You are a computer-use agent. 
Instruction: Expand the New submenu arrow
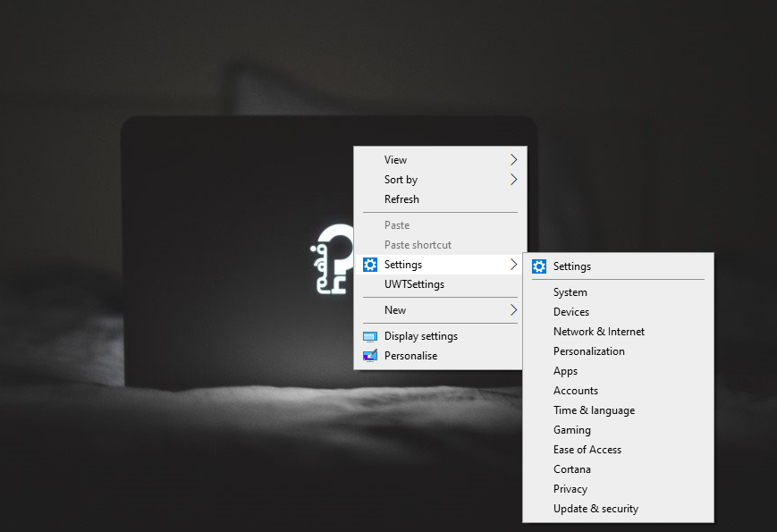coord(513,310)
